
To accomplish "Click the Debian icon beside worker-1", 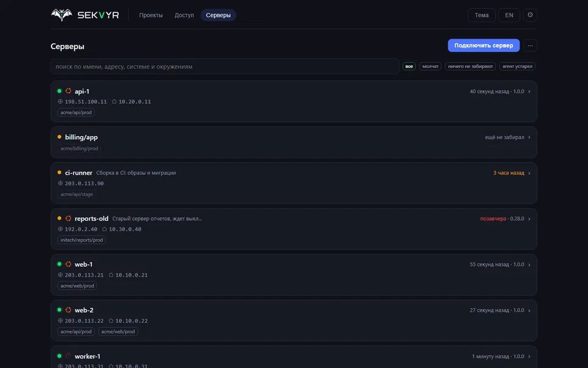I will click(x=68, y=356).
